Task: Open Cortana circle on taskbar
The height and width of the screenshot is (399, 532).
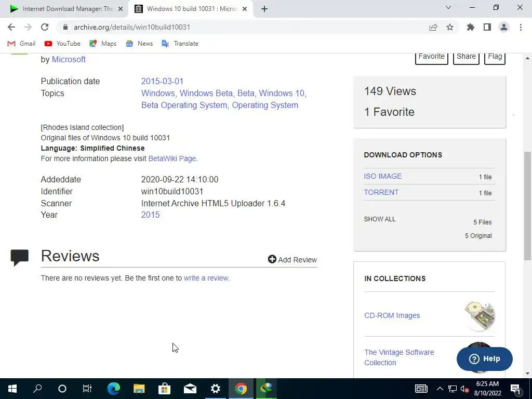Action: 62,389
